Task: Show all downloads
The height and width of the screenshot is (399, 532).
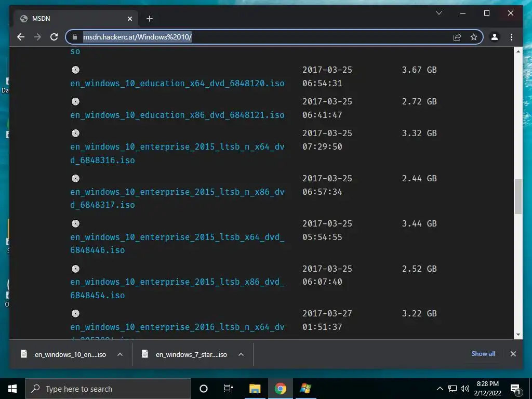Action: [483, 354]
